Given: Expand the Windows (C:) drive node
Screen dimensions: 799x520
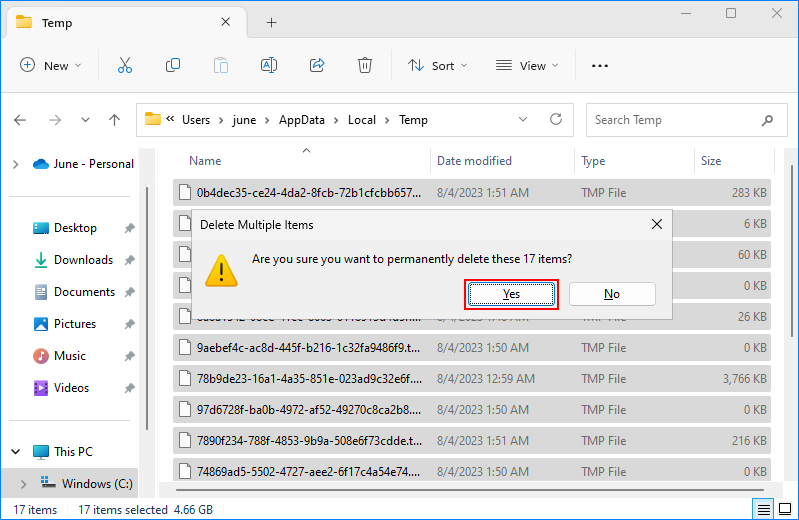Looking at the screenshot, I should 23,484.
